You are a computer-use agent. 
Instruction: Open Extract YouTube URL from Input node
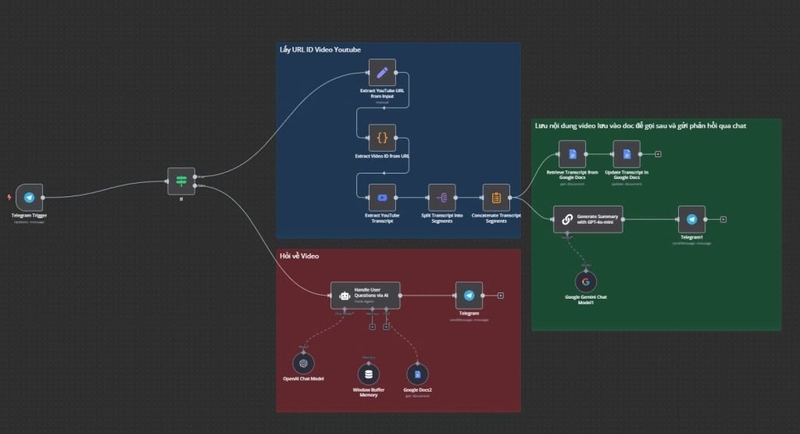(382, 72)
